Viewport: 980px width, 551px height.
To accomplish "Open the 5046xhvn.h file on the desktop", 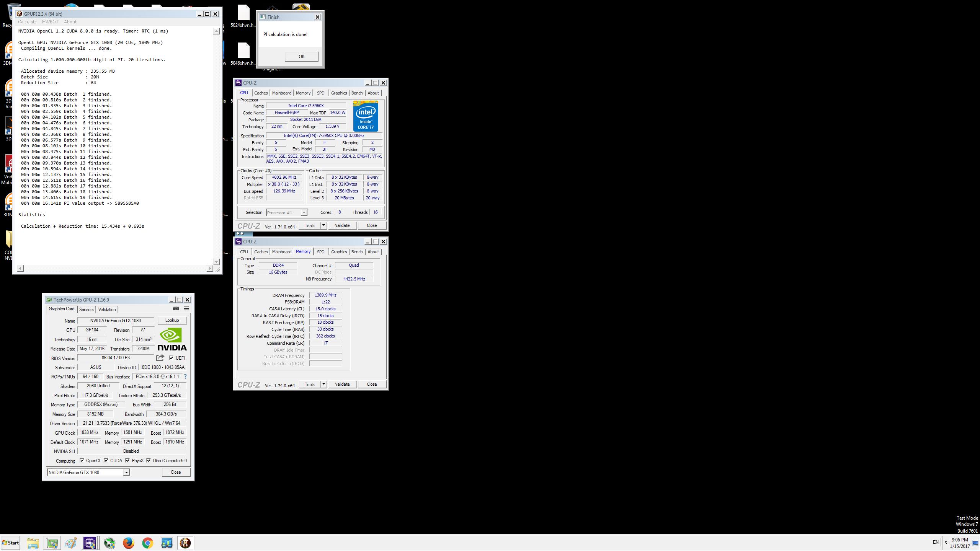I will [243, 54].
